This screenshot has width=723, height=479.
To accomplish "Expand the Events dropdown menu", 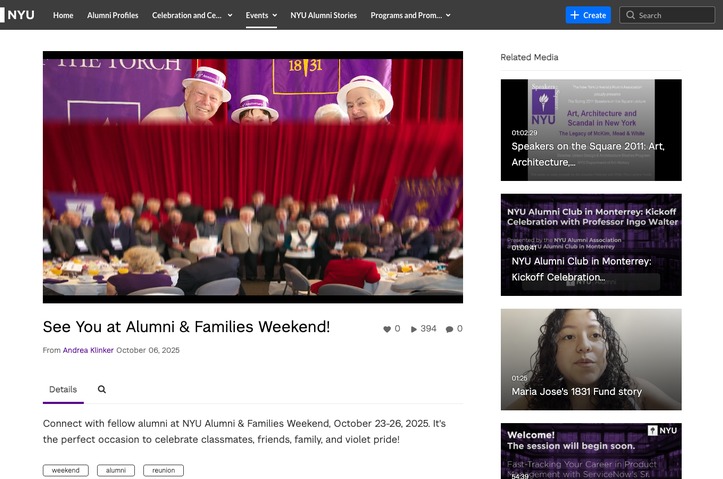I will [x=261, y=15].
